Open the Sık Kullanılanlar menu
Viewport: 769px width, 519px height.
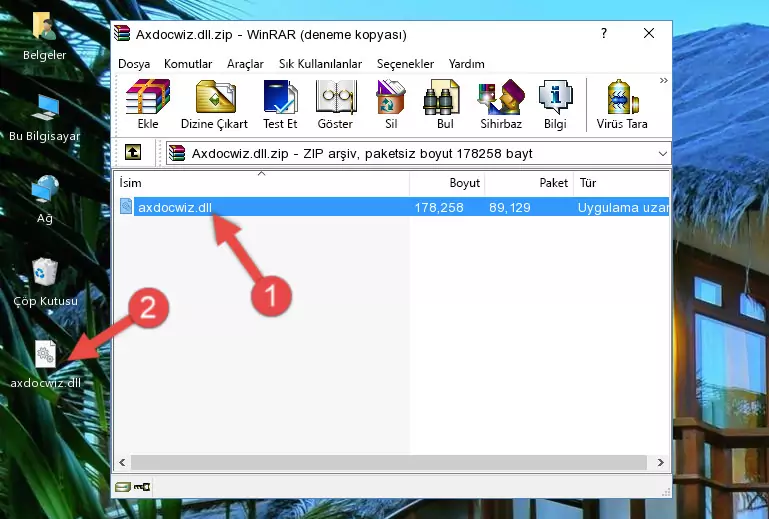coord(320,64)
